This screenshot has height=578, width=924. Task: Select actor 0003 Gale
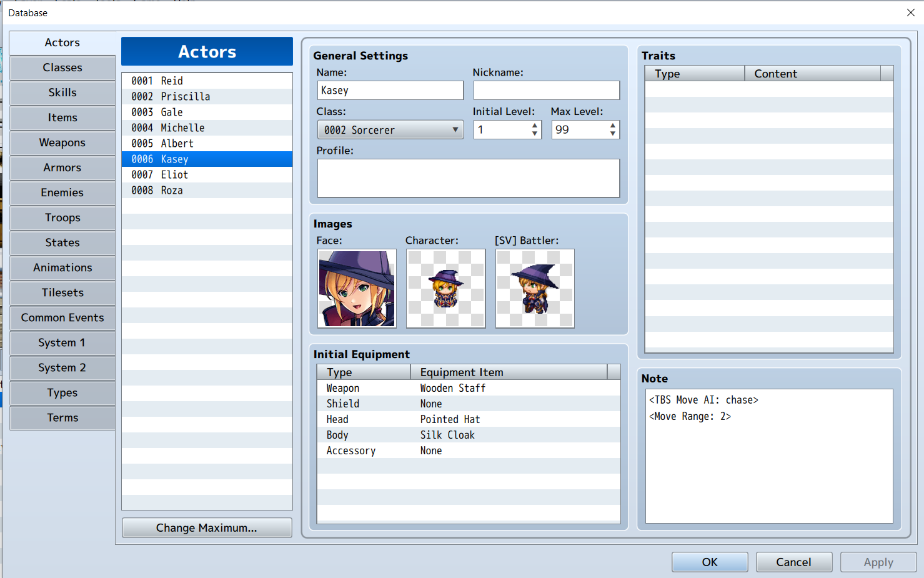207,112
